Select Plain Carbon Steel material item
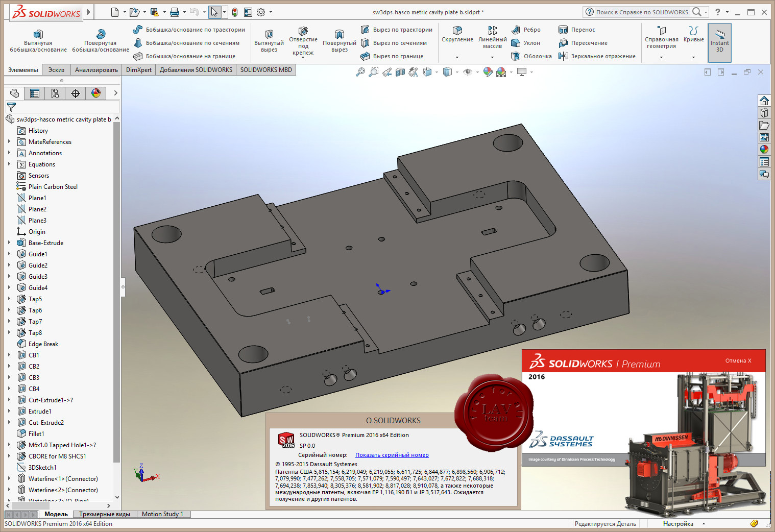Image resolution: width=775 pixels, height=532 pixels. 53,187
